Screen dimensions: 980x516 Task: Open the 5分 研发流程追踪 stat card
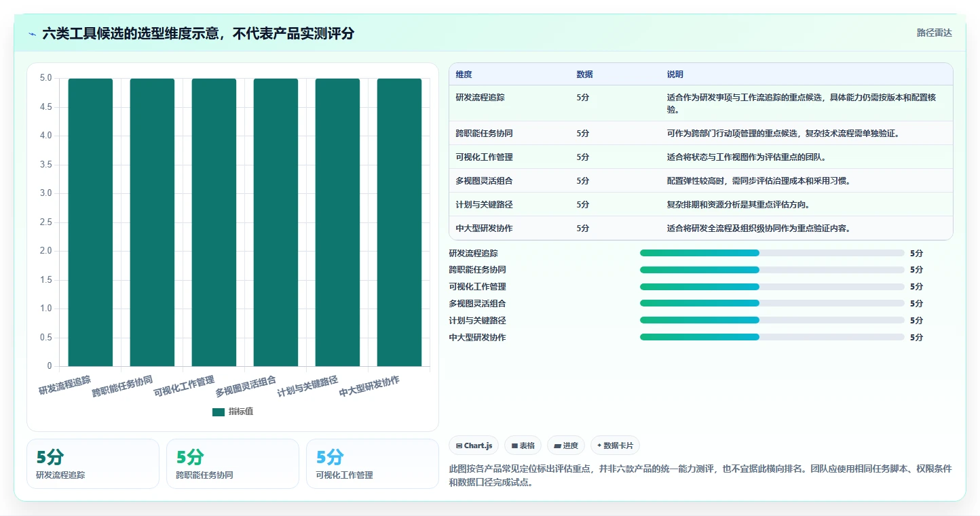tap(93, 464)
